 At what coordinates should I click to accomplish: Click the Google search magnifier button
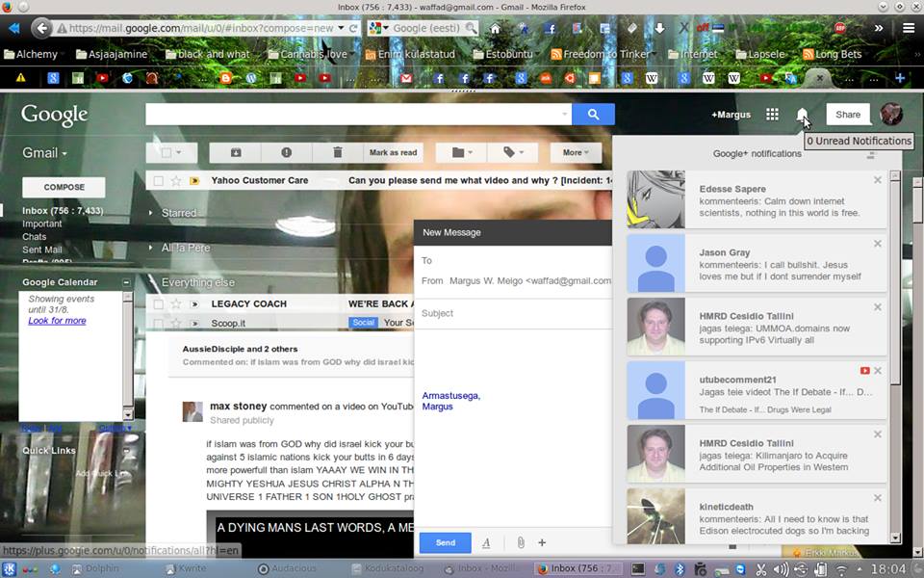[594, 115]
